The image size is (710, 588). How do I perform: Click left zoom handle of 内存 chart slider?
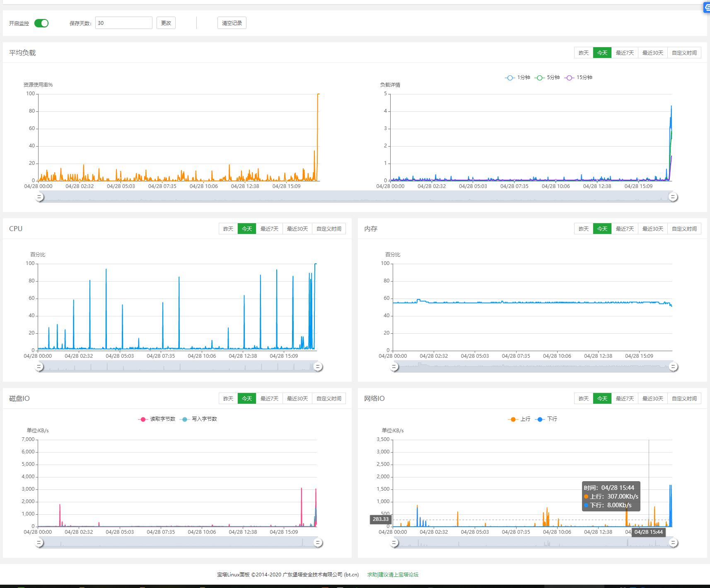tap(394, 366)
